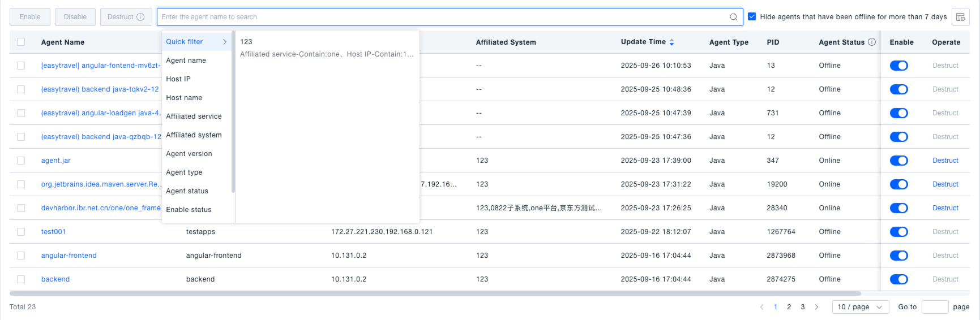Select Host IP filter option
Screen dimensions: 980x320
[x=178, y=79]
